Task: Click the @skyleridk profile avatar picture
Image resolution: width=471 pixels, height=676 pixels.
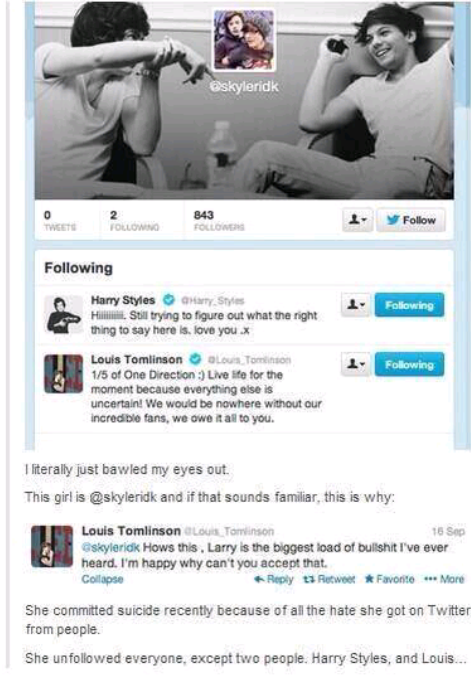Action: point(244,40)
